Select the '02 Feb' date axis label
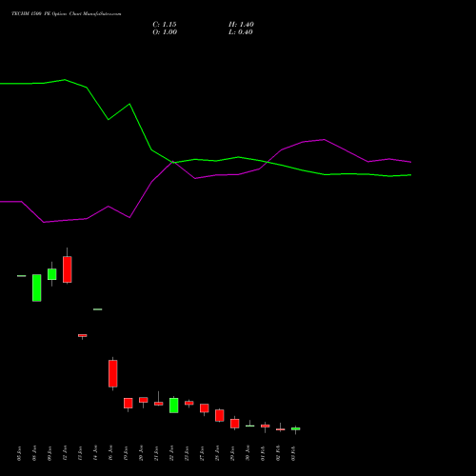Screen dimensions: 476x476 tap(278, 453)
